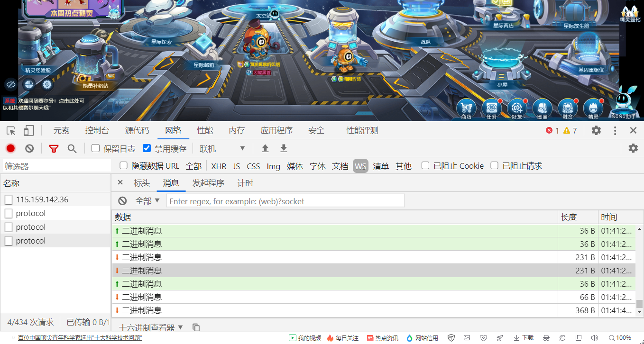Switch to the 控制台 panel tab
Screen dimensions: 644x344
tap(97, 130)
